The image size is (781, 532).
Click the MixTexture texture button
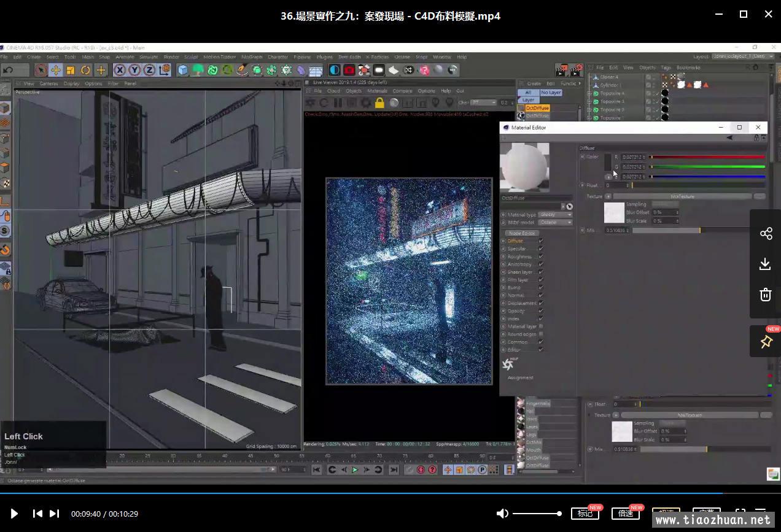pos(682,196)
